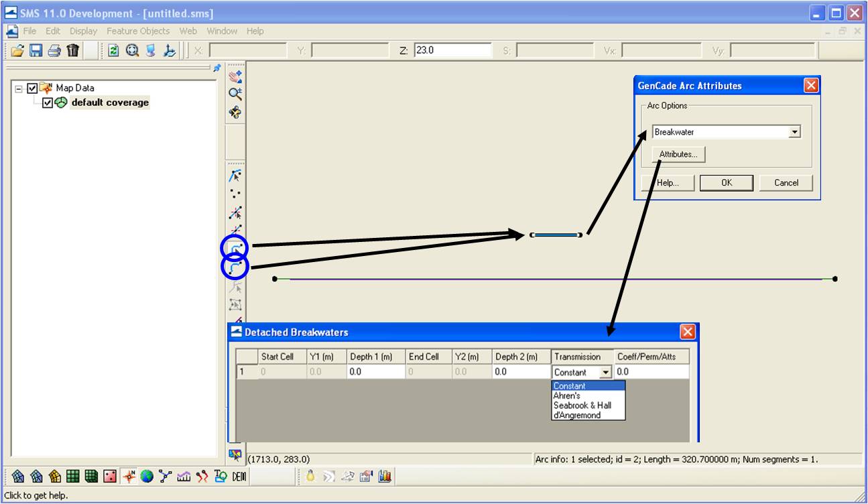Click Cancel in GenCade Arc Attributes
This screenshot has width=868, height=504.
click(x=786, y=182)
